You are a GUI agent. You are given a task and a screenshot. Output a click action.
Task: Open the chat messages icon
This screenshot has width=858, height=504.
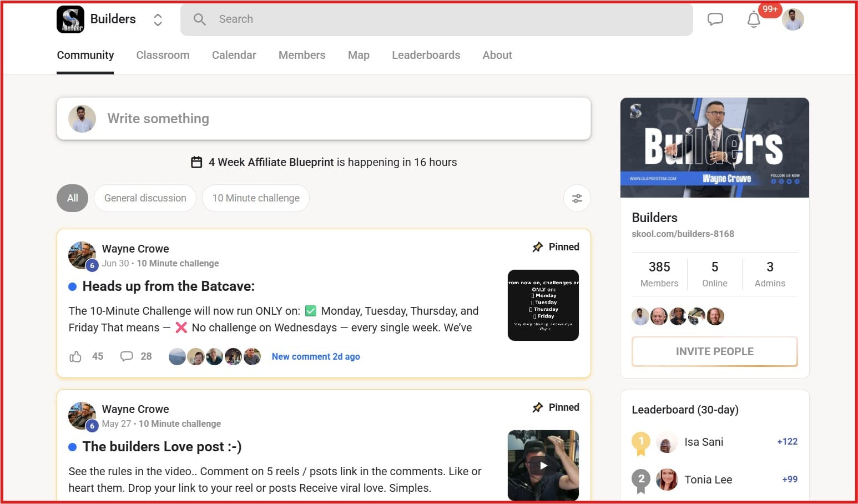(715, 19)
